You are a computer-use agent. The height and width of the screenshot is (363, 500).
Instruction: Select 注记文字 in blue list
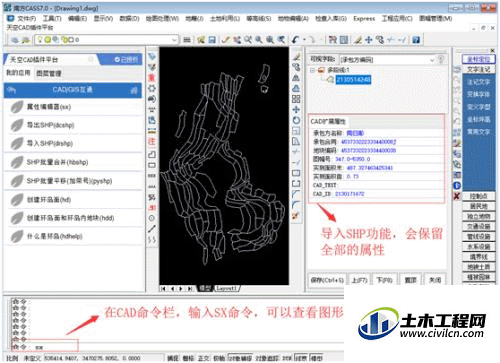coord(478,82)
